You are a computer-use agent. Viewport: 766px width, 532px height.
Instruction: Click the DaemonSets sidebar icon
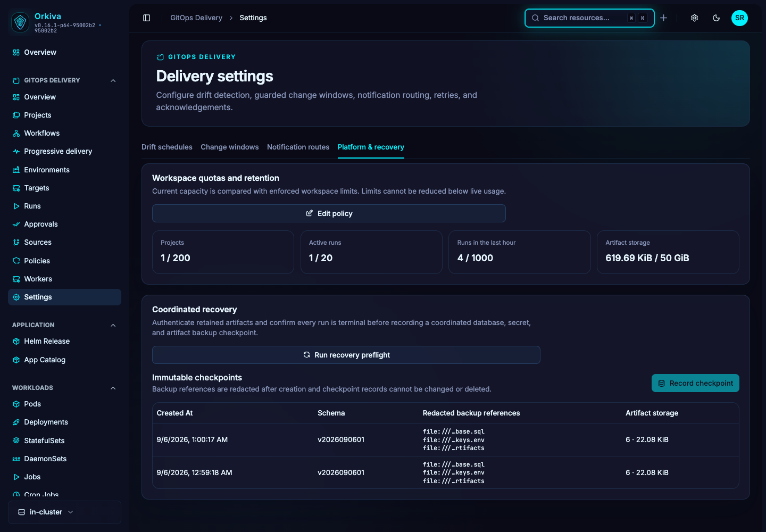click(x=16, y=459)
